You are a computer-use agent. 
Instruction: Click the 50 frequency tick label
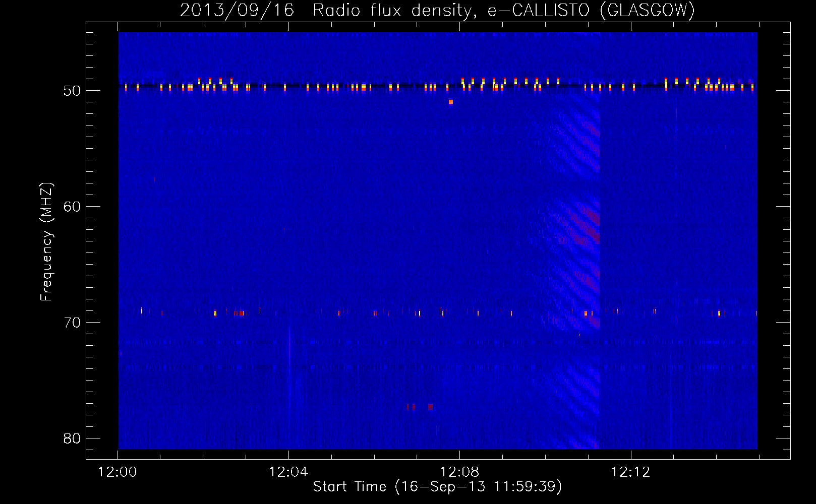point(72,91)
